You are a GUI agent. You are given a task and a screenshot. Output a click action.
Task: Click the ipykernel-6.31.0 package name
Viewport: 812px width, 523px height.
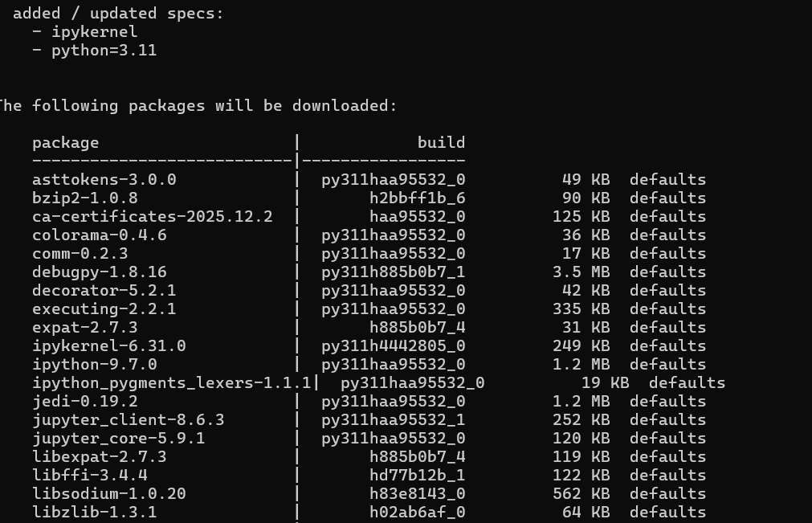pyautogui.click(x=108, y=345)
